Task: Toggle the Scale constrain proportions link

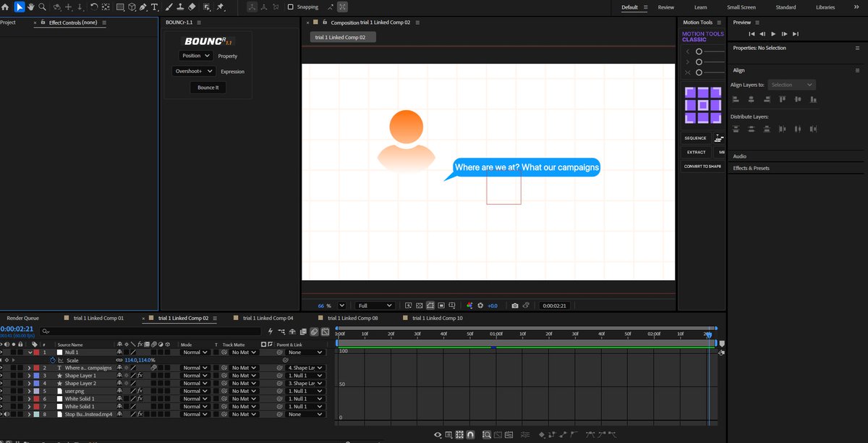Action: (x=119, y=360)
